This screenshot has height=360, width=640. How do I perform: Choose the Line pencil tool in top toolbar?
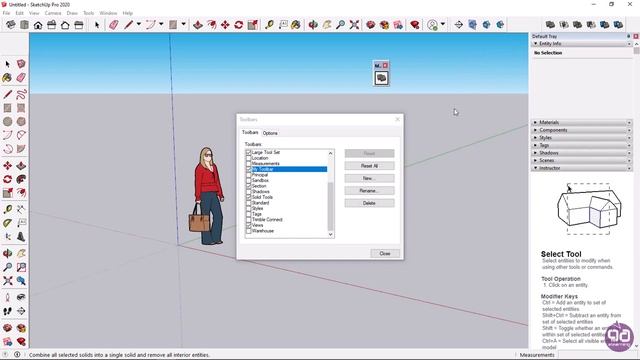[x=129, y=25]
